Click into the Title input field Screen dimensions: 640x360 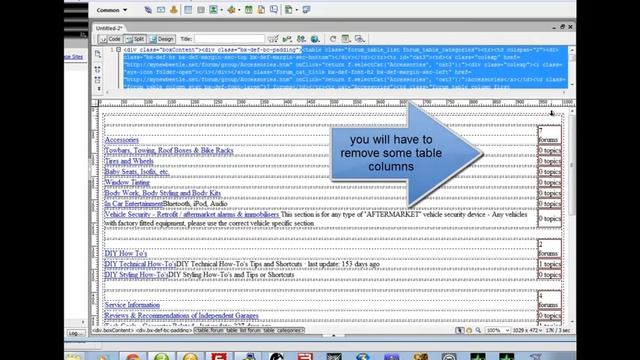click(x=229, y=39)
